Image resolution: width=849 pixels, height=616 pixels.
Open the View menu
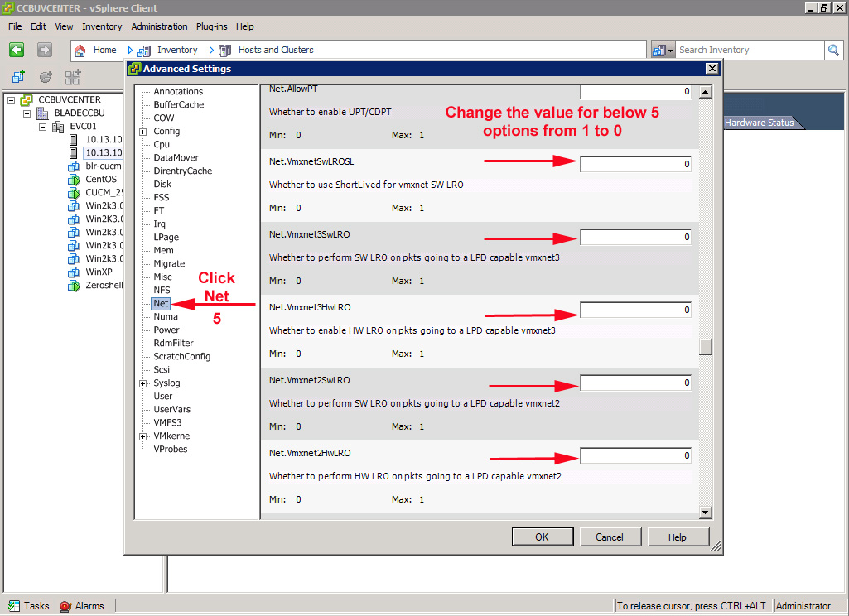pos(64,26)
